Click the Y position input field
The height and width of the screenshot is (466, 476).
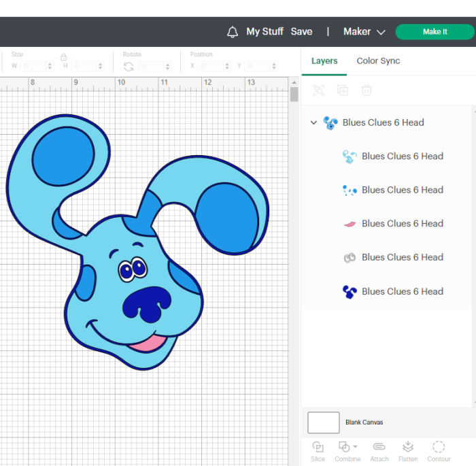(258, 66)
